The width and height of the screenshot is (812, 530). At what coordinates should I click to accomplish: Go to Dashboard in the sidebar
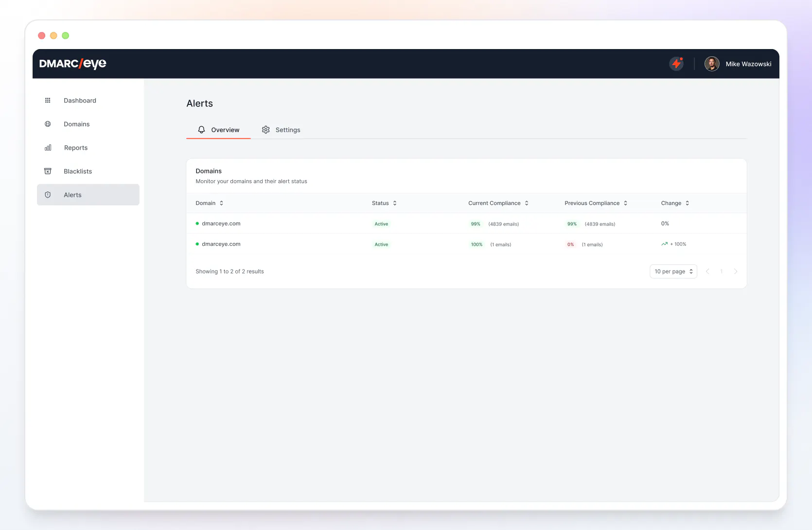point(88,101)
